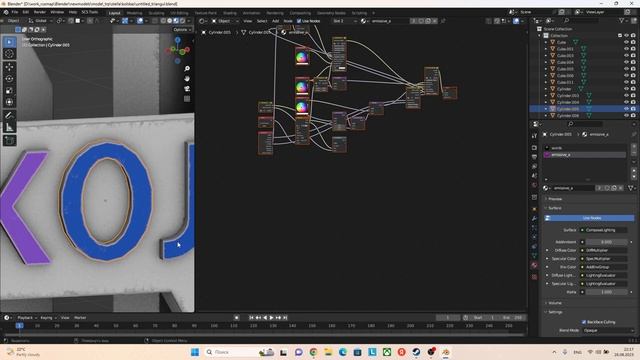Expand the Preview panel
This screenshot has height=360, width=640.
tap(555, 199)
